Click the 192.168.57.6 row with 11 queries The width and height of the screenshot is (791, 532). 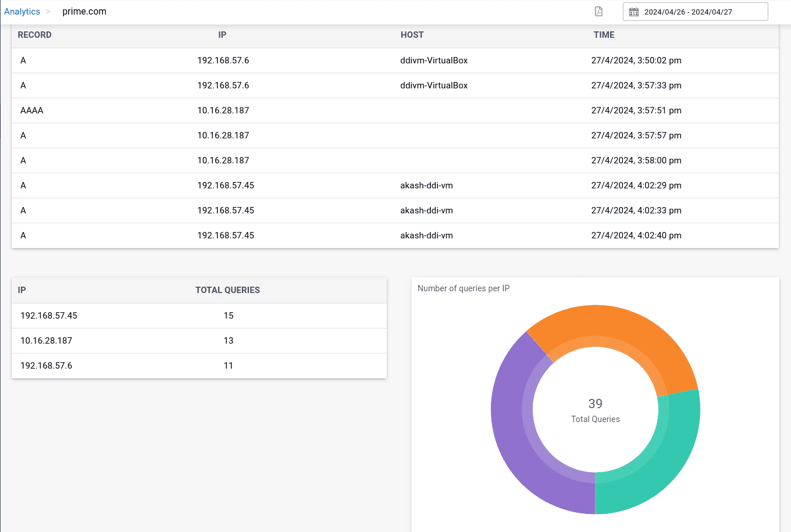[x=199, y=366]
